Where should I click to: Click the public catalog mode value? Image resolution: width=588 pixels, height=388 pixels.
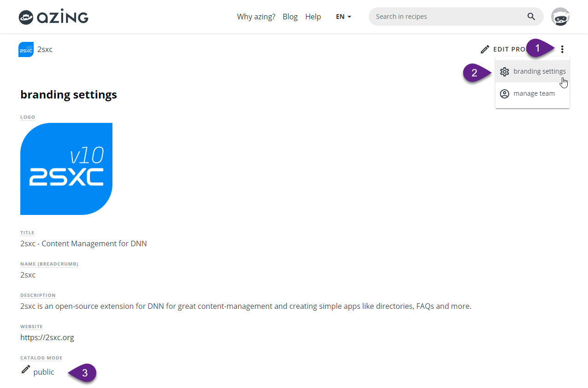[x=44, y=372]
